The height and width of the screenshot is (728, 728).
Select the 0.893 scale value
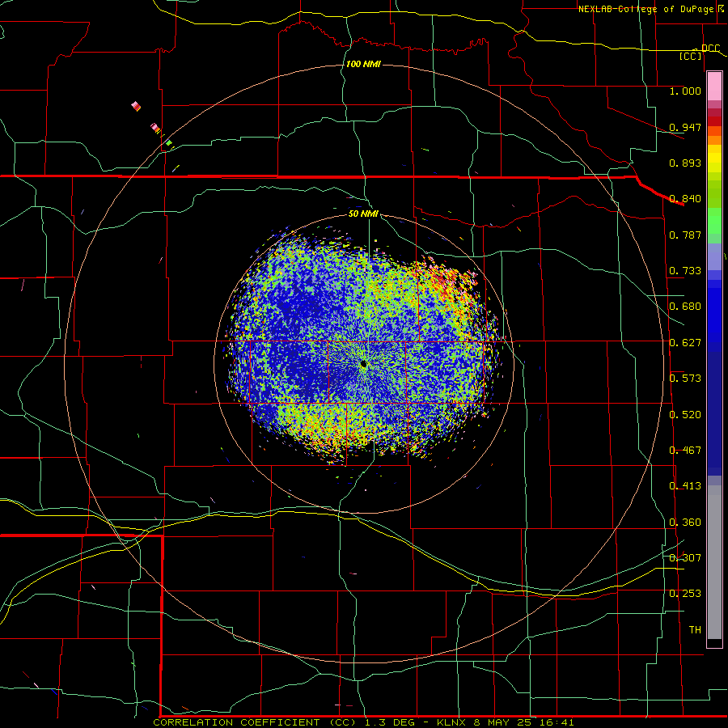click(685, 163)
